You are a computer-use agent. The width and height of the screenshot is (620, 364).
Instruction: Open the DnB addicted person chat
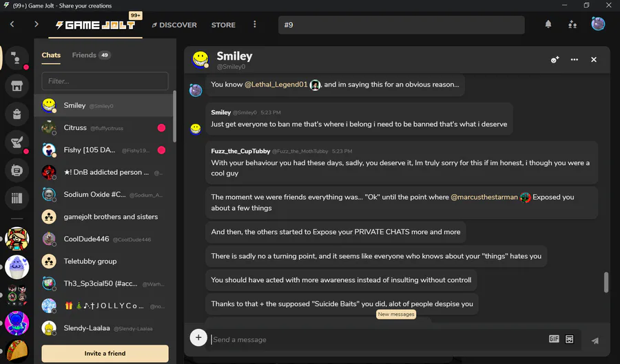(103, 172)
